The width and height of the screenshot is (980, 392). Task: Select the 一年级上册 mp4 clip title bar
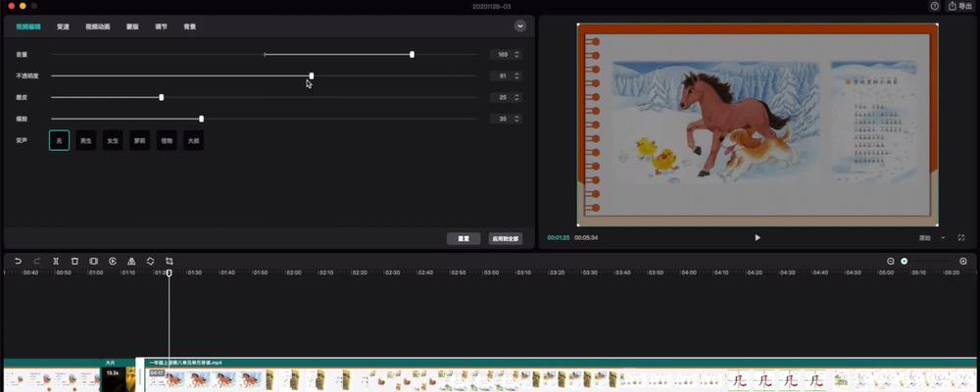(x=560, y=363)
